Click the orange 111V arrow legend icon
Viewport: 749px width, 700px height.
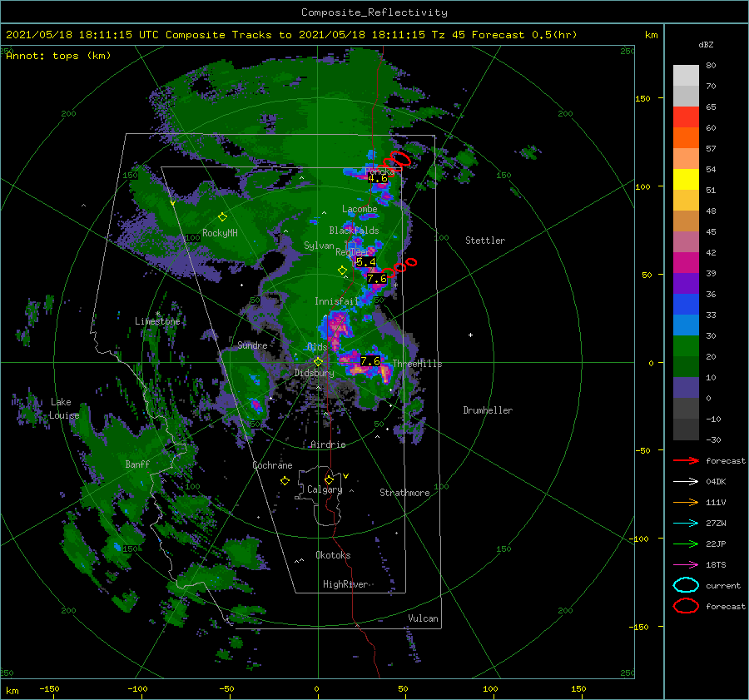coord(686,502)
